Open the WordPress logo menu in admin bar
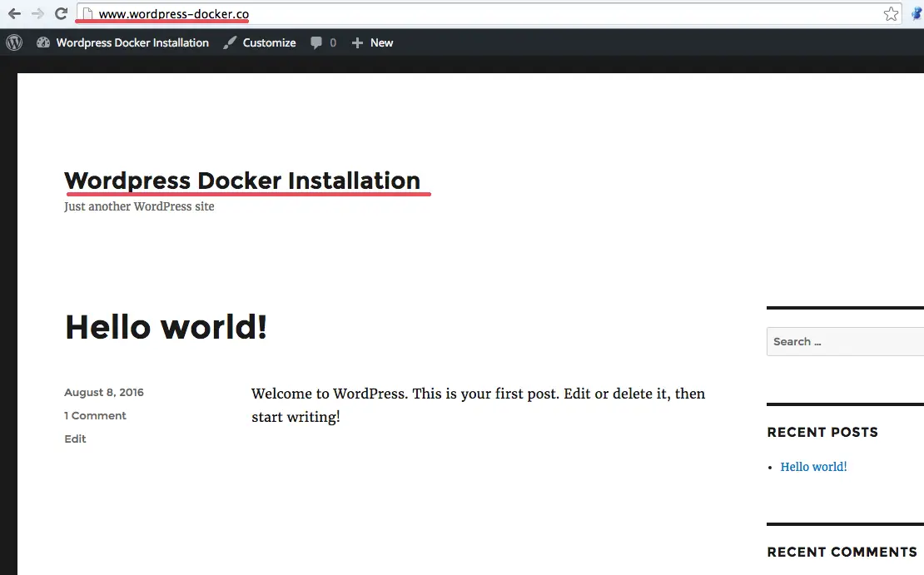 pos(14,42)
